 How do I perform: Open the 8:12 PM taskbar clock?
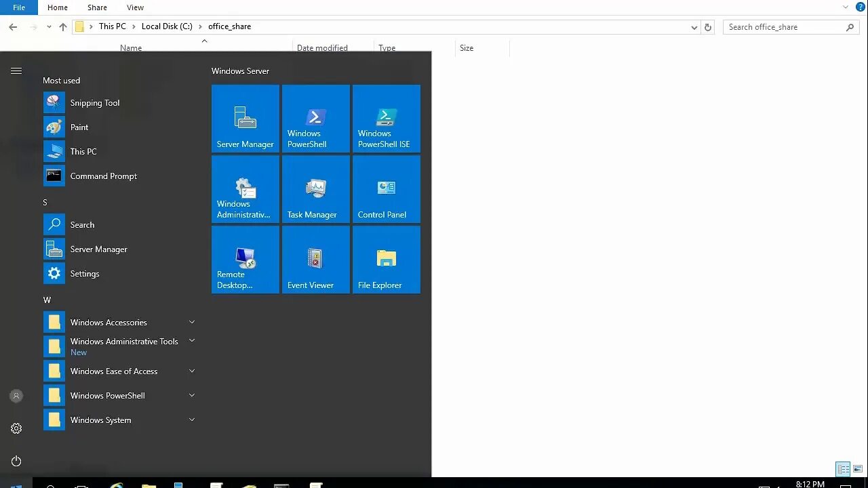coord(810,484)
